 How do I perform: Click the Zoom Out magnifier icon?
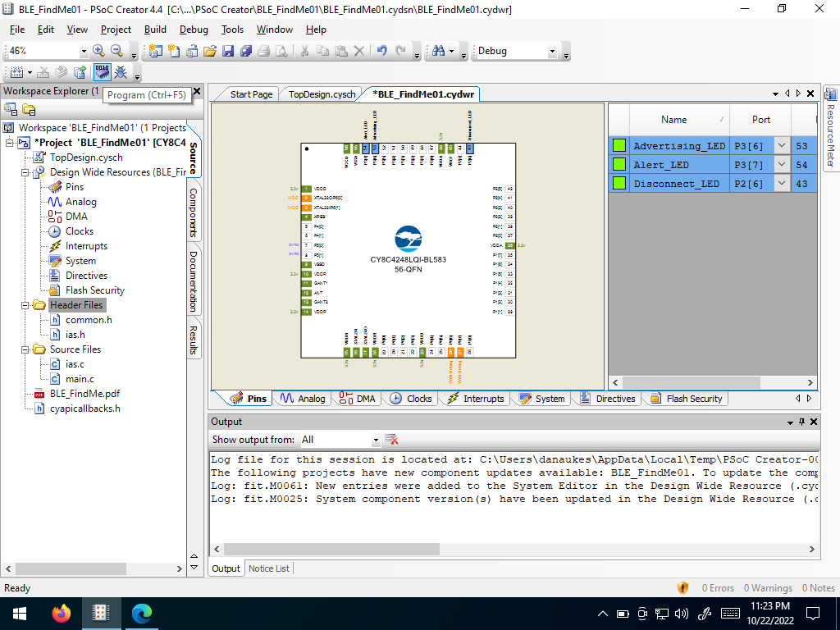point(116,51)
